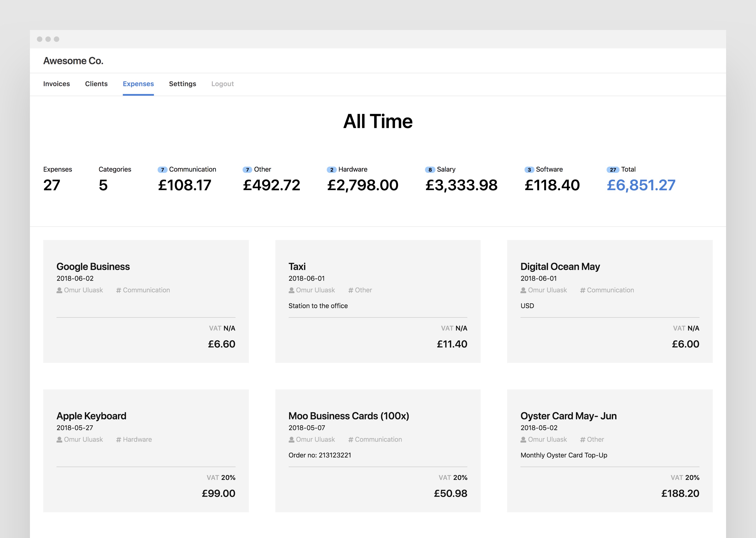756x538 pixels.
Task: Open the Settings tab
Action: 182,84
